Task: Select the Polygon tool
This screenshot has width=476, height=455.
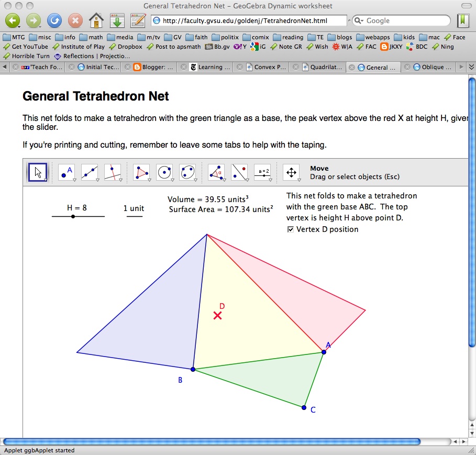Action: [141, 172]
